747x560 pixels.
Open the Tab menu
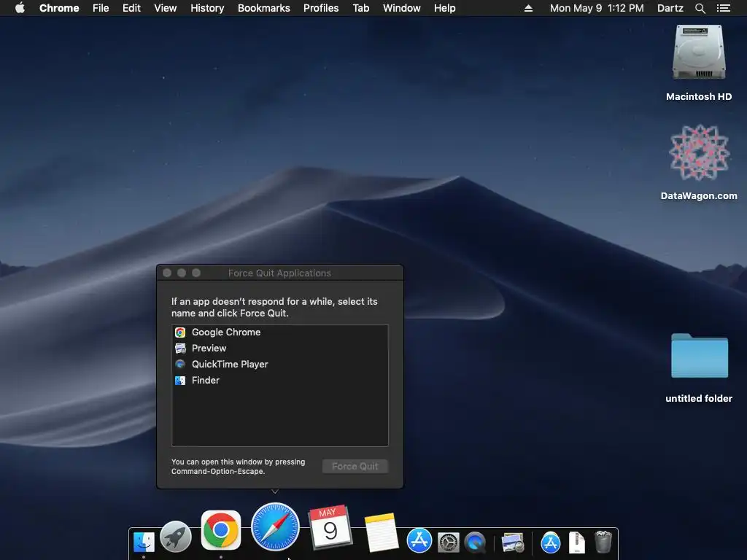pos(360,8)
